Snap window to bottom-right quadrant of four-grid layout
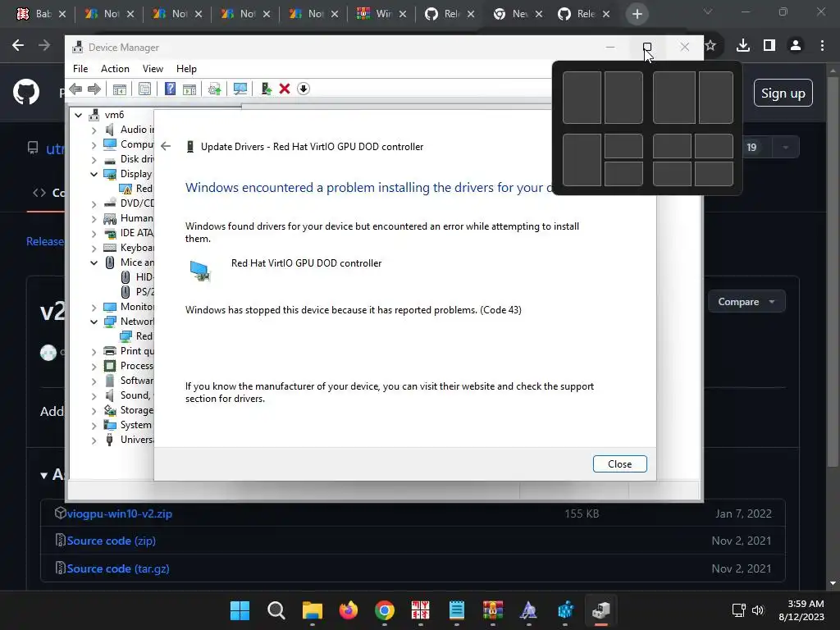The image size is (840, 630). (714, 174)
